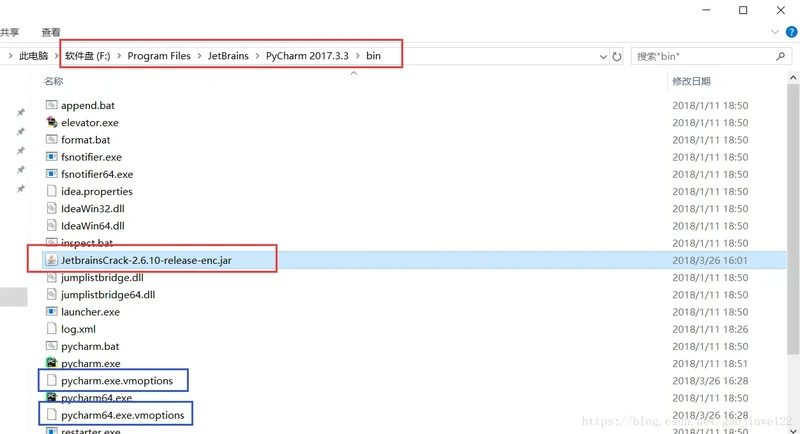Image resolution: width=800 pixels, height=434 pixels.
Task: Click inside the 搜索"bin" search box
Action: pos(700,57)
